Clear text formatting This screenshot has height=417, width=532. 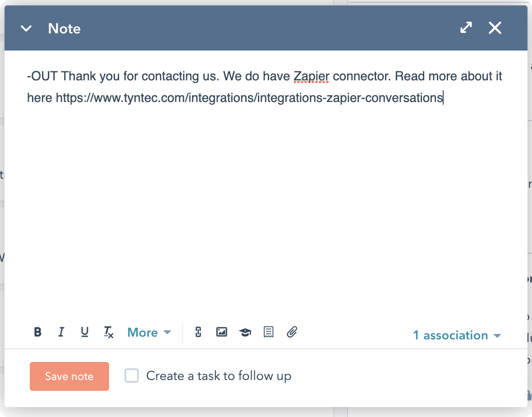[109, 333]
